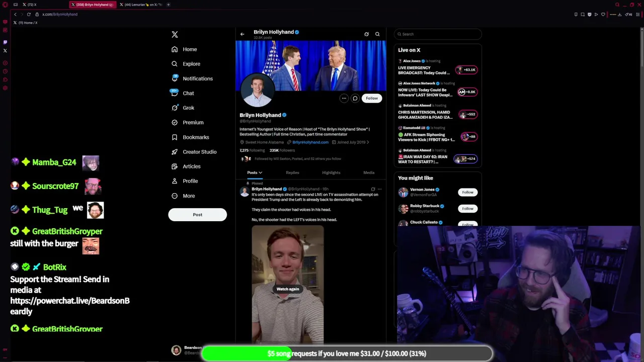Image resolution: width=644 pixels, height=362 pixels.
Task: Click the Opera logo menu
Action: 5,5
